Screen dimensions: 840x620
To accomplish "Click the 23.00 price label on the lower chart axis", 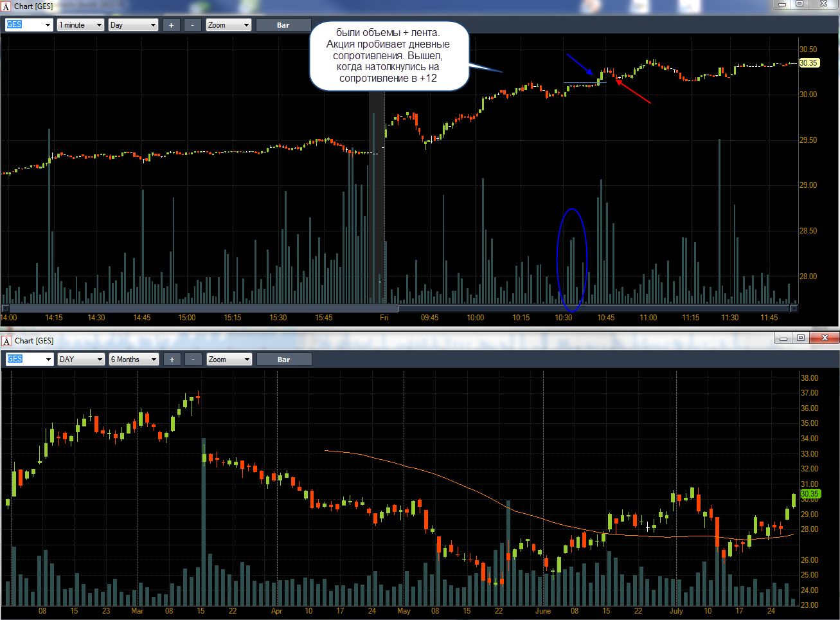I will point(810,605).
